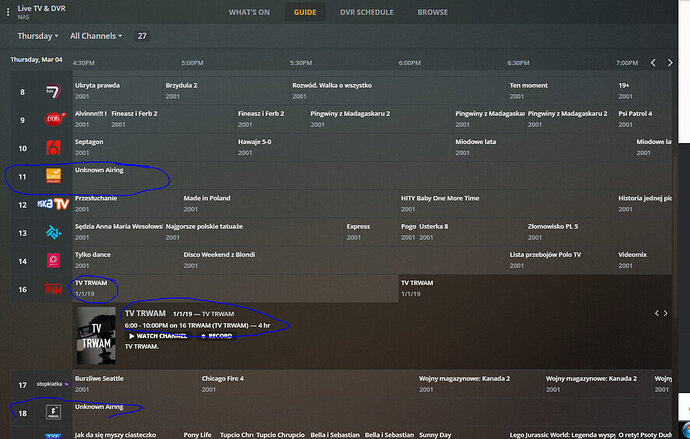Select Ten moment on channel 8
690x439 pixels.
(562, 91)
